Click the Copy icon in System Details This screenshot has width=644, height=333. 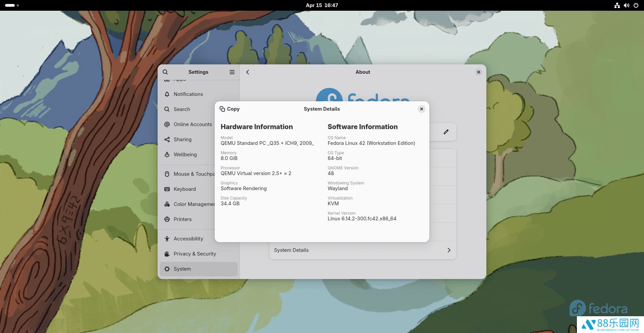222,109
